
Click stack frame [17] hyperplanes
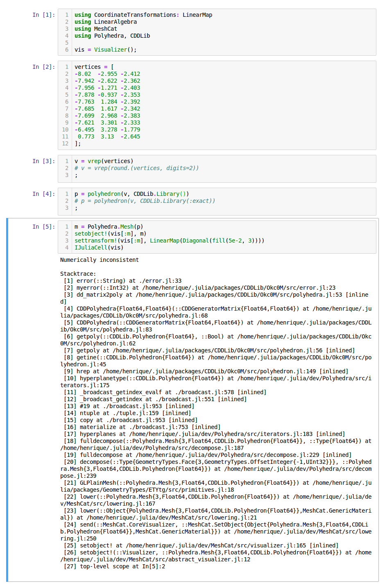tap(204, 434)
